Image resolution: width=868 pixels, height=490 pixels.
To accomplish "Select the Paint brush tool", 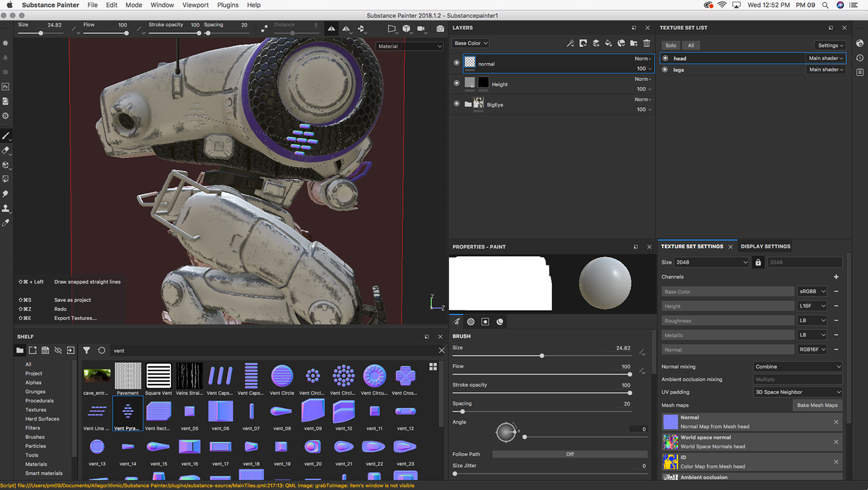I will [x=6, y=136].
